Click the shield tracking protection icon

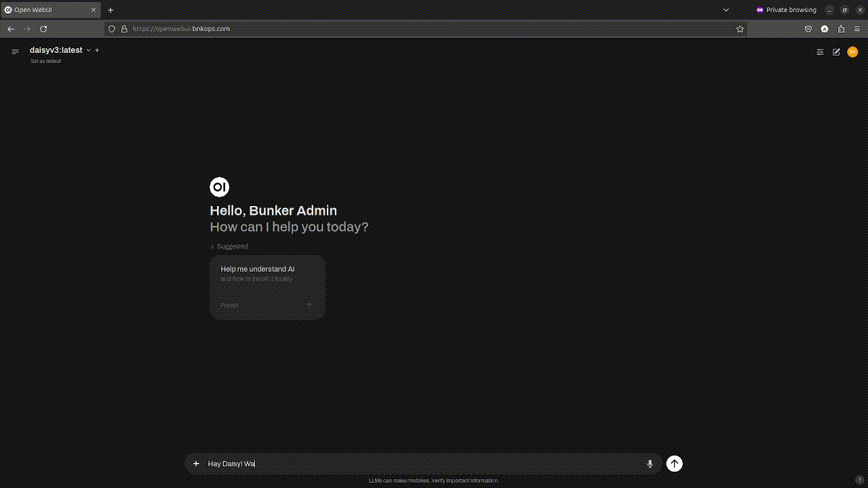click(112, 29)
